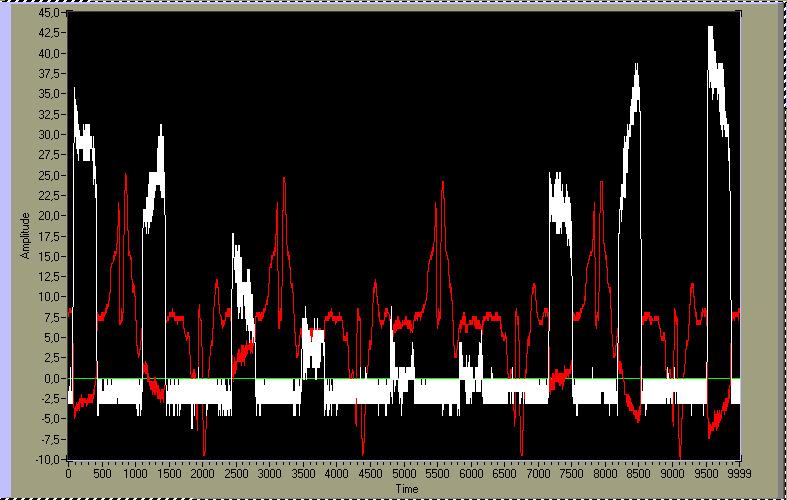Click the -5,0 amplitude tick label

[50, 419]
